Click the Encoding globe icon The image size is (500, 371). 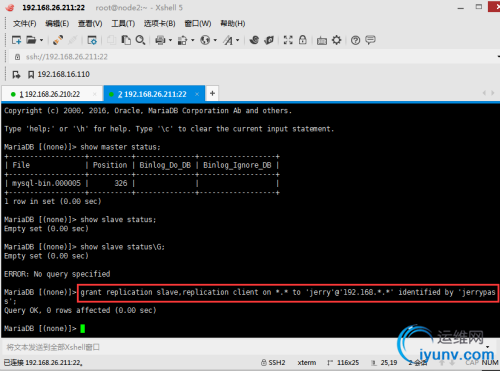[x=205, y=40]
